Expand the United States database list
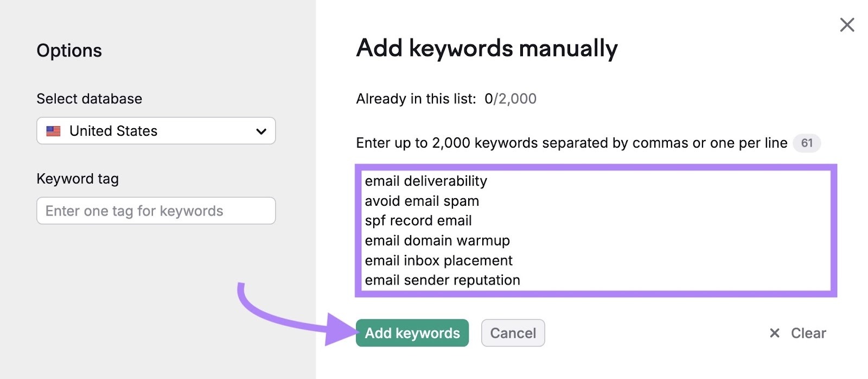This screenshot has height=379, width=868. (x=156, y=131)
